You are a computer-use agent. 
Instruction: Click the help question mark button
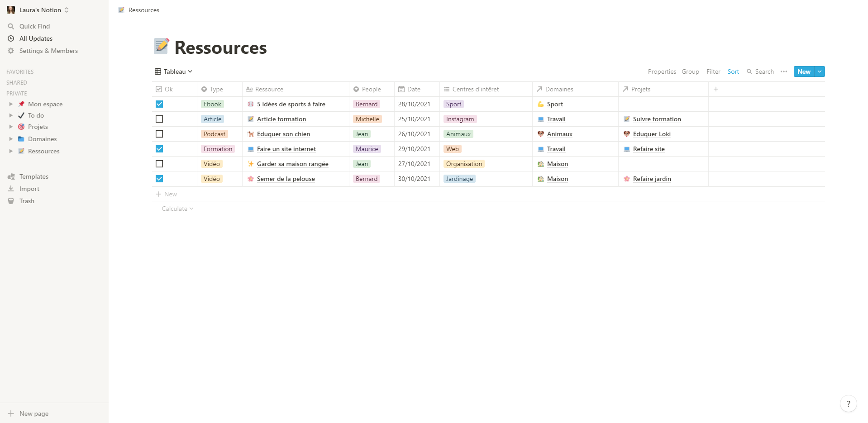(848, 404)
